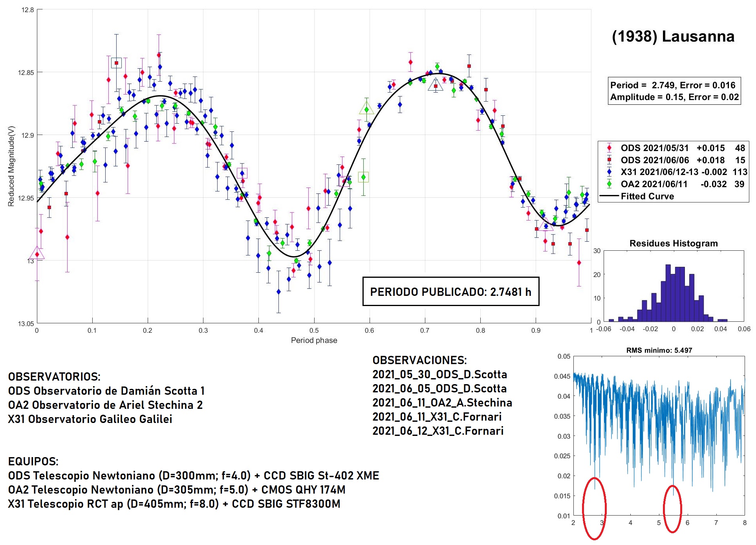The width and height of the screenshot is (756, 545).
Task: Click the 13.05 y-axis tick label
Action: point(26,324)
